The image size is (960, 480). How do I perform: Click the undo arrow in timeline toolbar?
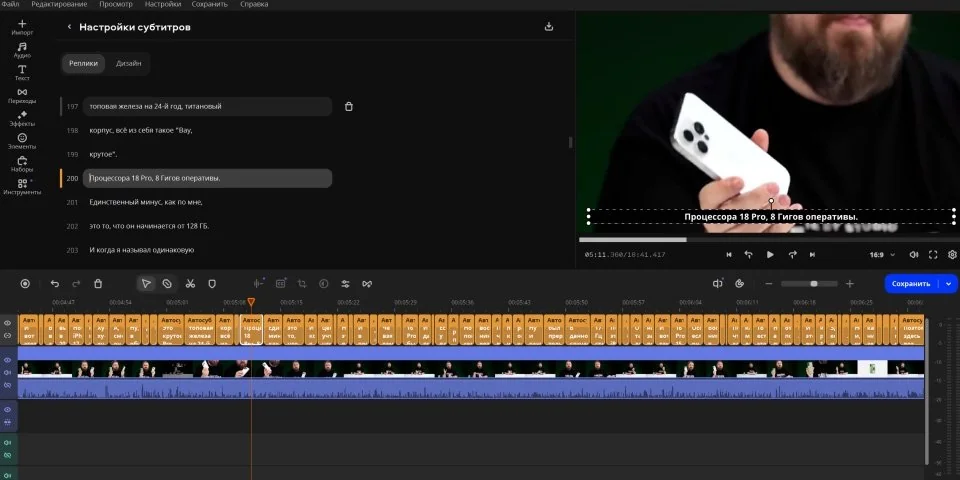[x=54, y=284]
